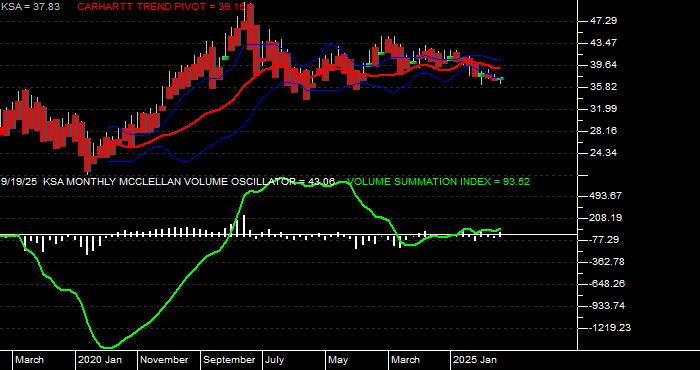This screenshot has width=700, height=370.
Task: Select the July time axis marker
Action: pos(274,360)
